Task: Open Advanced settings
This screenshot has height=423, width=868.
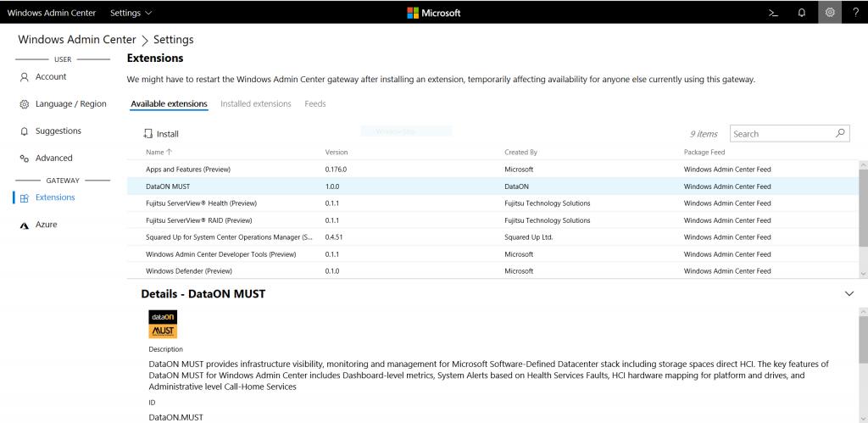Action: click(53, 158)
